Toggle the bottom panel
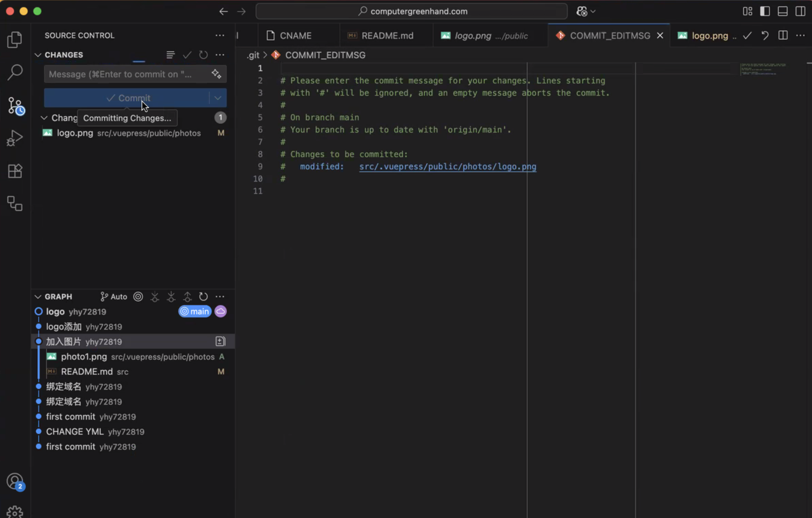This screenshot has width=812, height=518. tap(783, 12)
